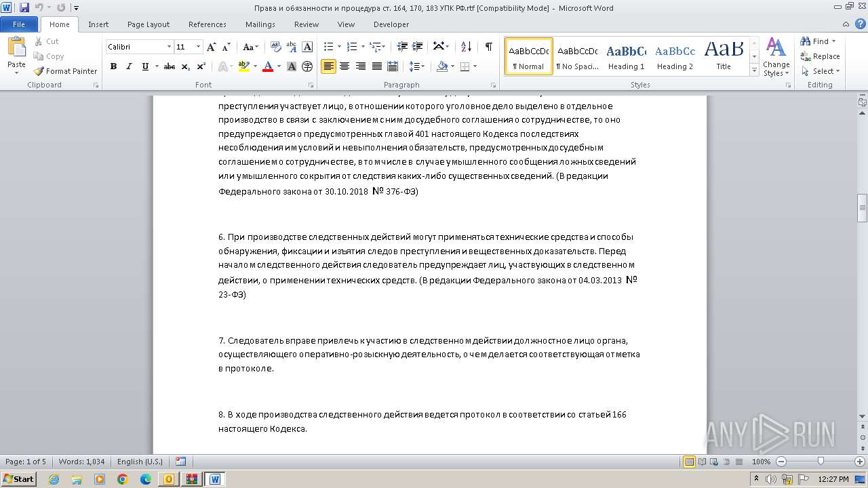
Task: Switch to Page Layout tab
Action: click(149, 24)
